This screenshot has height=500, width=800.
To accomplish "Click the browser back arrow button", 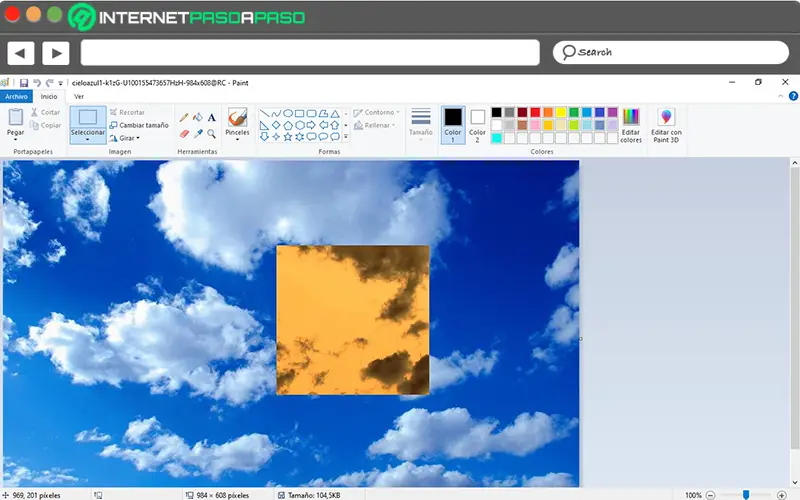I will pyautogui.click(x=20, y=53).
